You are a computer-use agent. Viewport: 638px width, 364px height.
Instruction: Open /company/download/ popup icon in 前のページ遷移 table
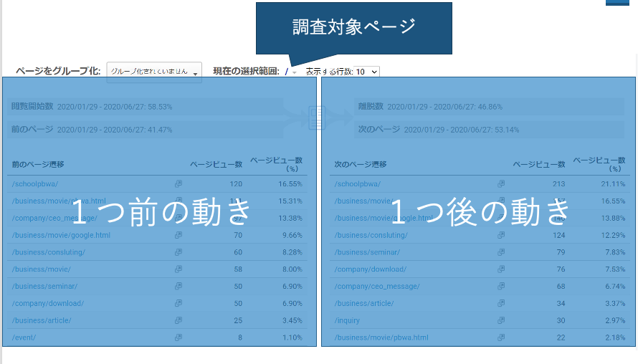coord(178,303)
